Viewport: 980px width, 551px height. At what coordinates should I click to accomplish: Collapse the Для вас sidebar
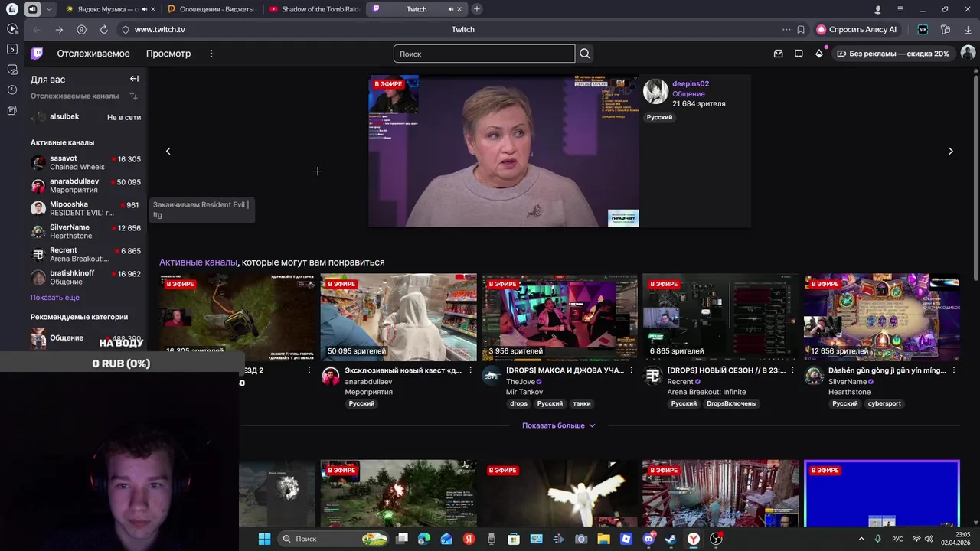point(134,79)
